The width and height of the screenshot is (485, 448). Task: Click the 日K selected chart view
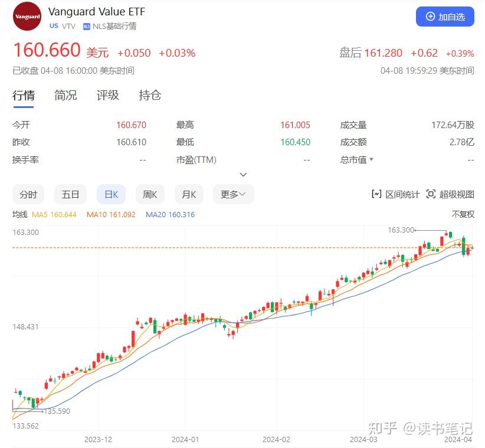pyautogui.click(x=111, y=194)
